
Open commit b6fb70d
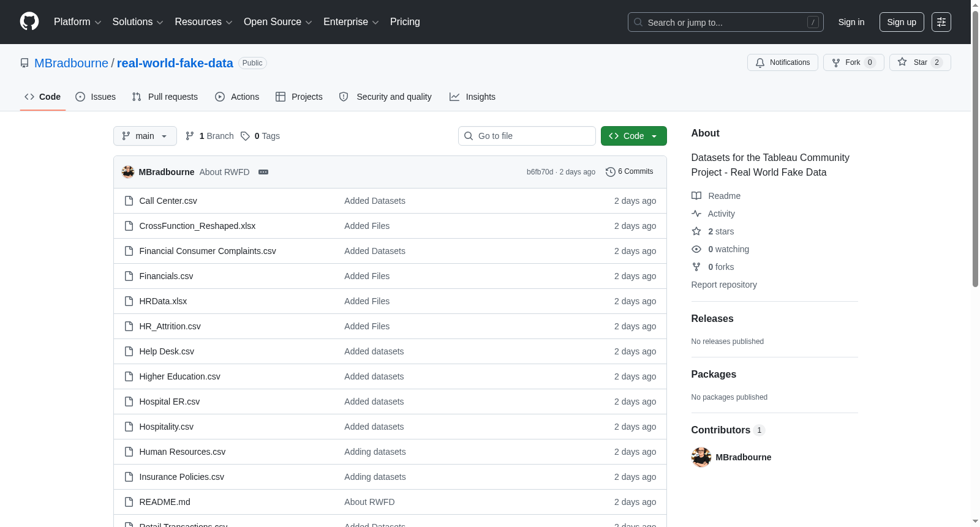point(540,172)
